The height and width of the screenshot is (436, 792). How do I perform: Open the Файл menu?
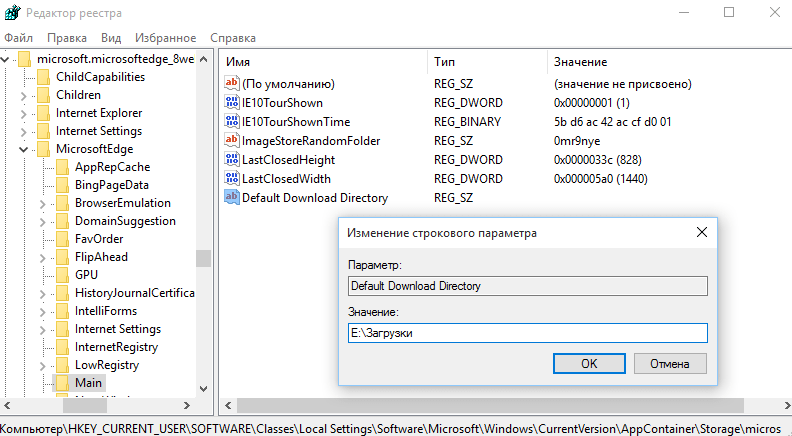tap(18, 37)
